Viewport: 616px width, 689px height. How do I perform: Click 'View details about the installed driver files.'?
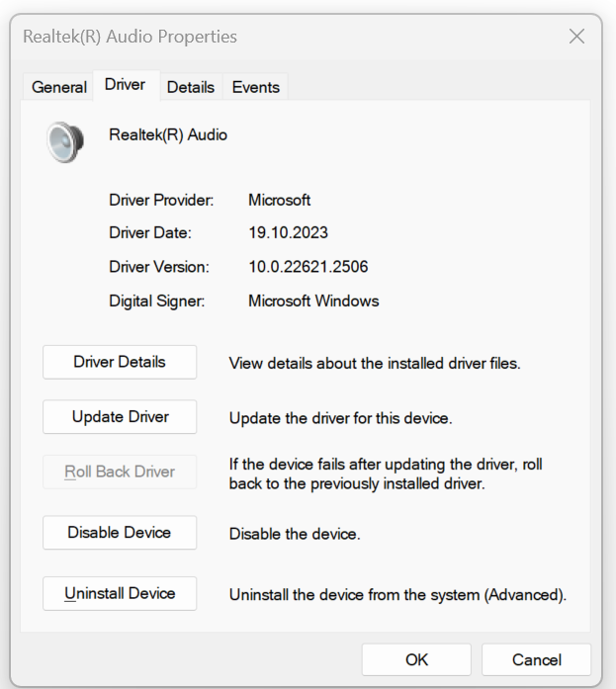(375, 364)
